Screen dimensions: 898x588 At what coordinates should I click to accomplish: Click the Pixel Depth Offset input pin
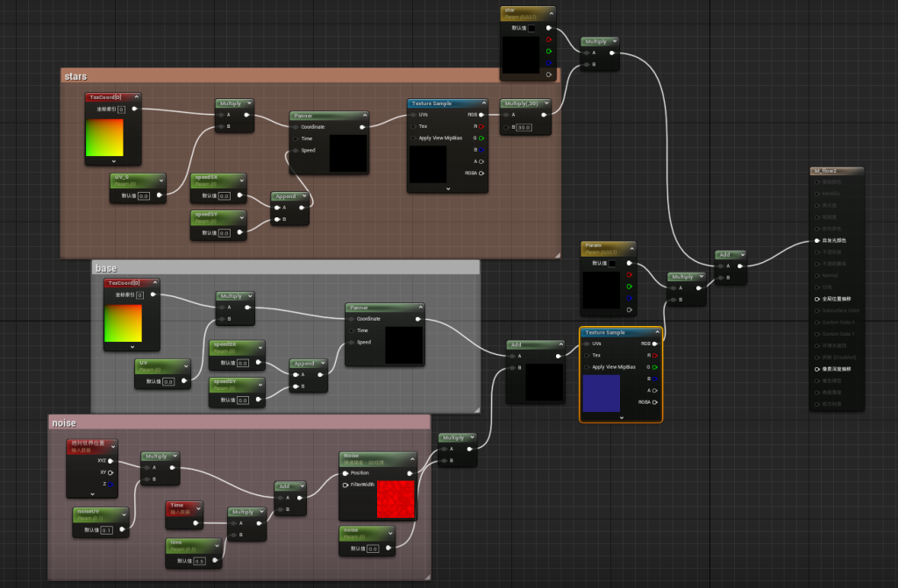point(816,369)
